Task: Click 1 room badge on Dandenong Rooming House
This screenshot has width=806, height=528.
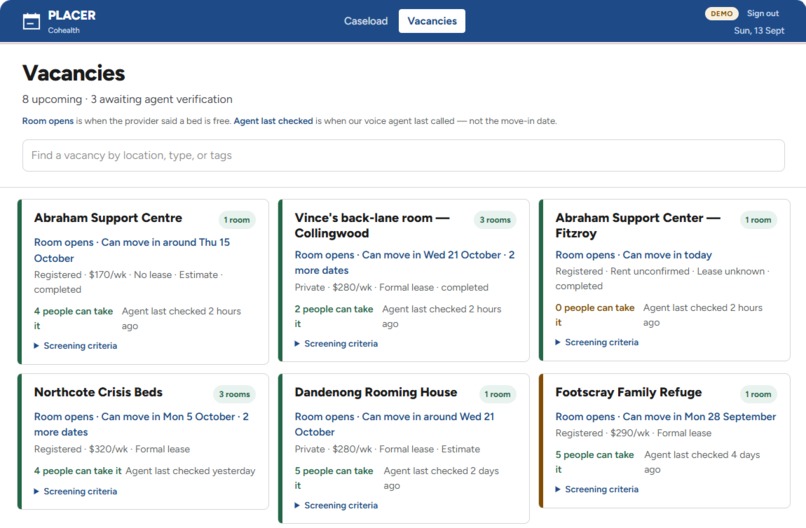Action: click(498, 394)
